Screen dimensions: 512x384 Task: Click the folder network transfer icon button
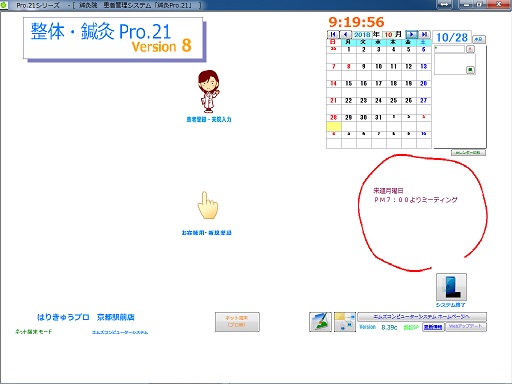(345, 322)
